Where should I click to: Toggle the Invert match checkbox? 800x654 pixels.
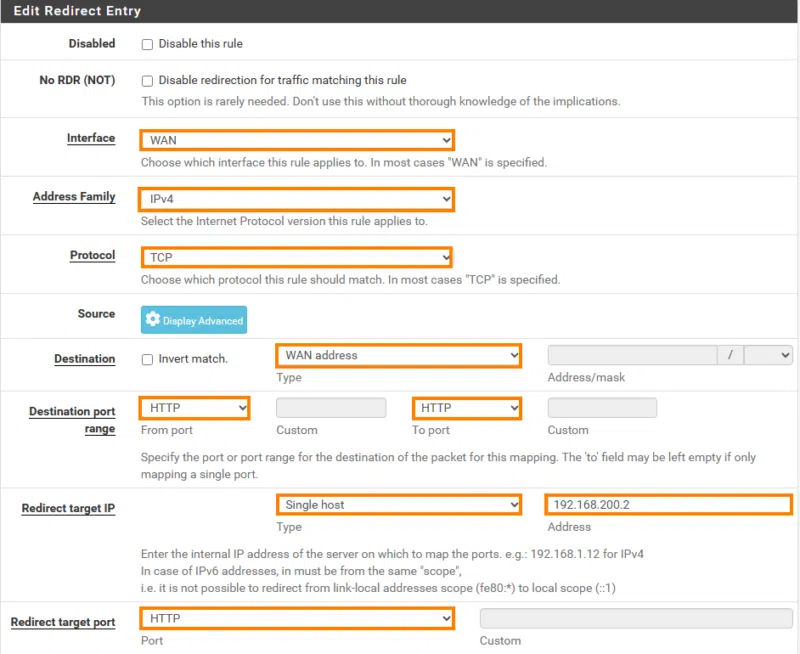(148, 359)
